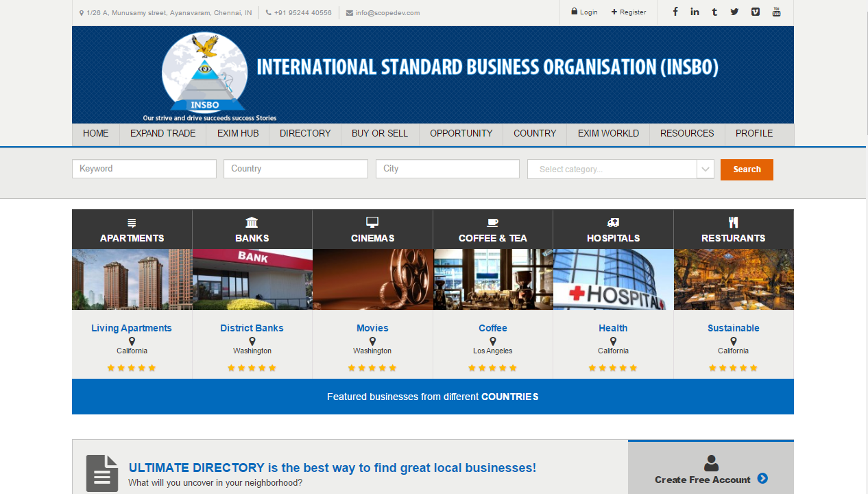
Task: Open the Facebook social icon
Action: (675, 12)
